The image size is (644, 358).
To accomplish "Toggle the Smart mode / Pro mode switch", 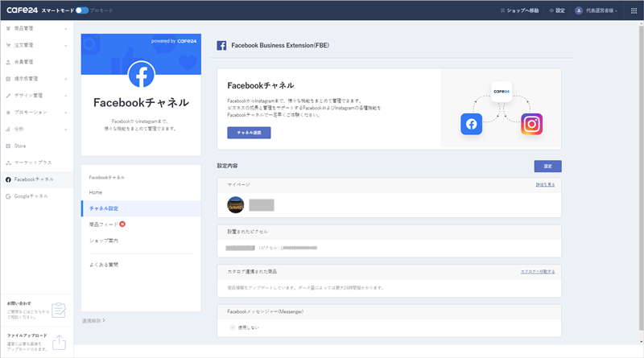I will (x=82, y=10).
